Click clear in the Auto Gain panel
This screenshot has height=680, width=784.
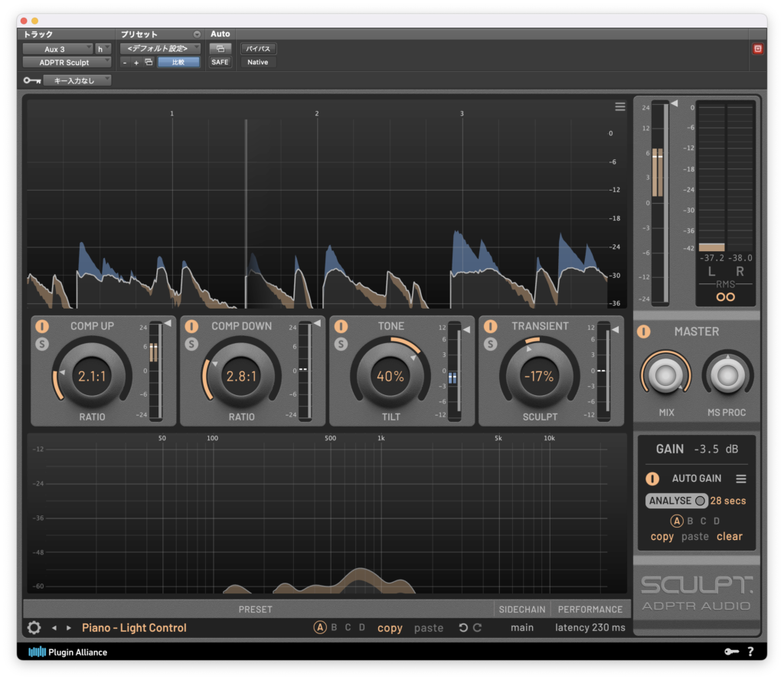(x=730, y=537)
